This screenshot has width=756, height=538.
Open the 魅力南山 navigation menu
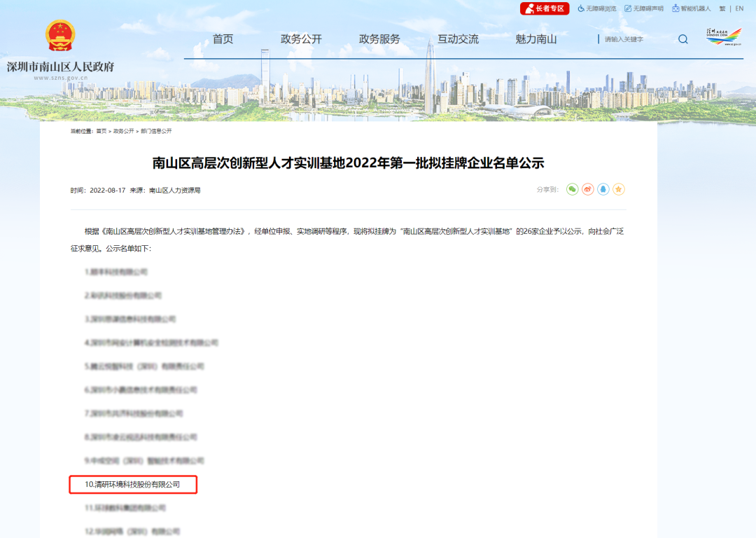[x=535, y=40]
